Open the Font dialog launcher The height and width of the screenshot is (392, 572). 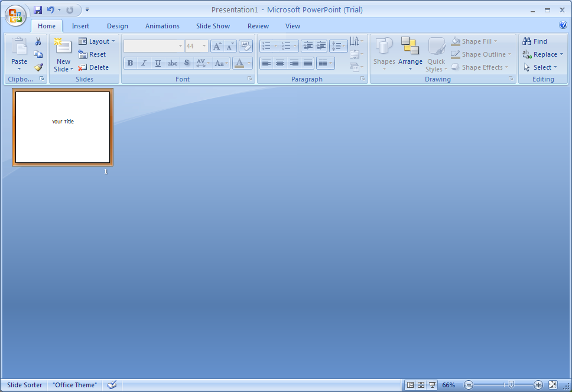(x=250, y=79)
